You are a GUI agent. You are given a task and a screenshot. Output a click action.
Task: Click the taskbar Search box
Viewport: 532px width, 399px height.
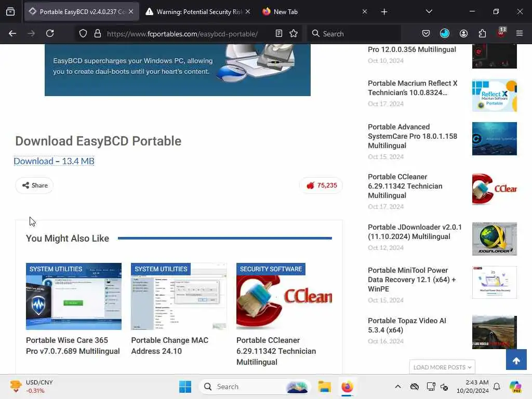tap(255, 387)
